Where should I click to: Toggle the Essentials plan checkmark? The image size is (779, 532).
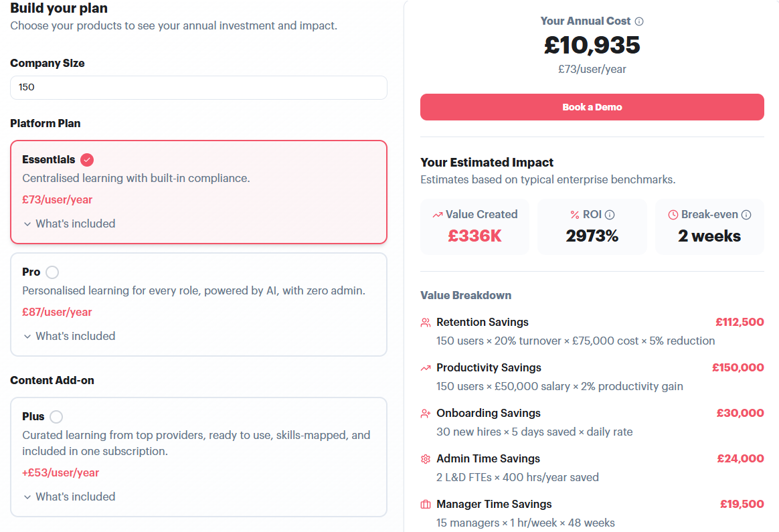pyautogui.click(x=87, y=160)
